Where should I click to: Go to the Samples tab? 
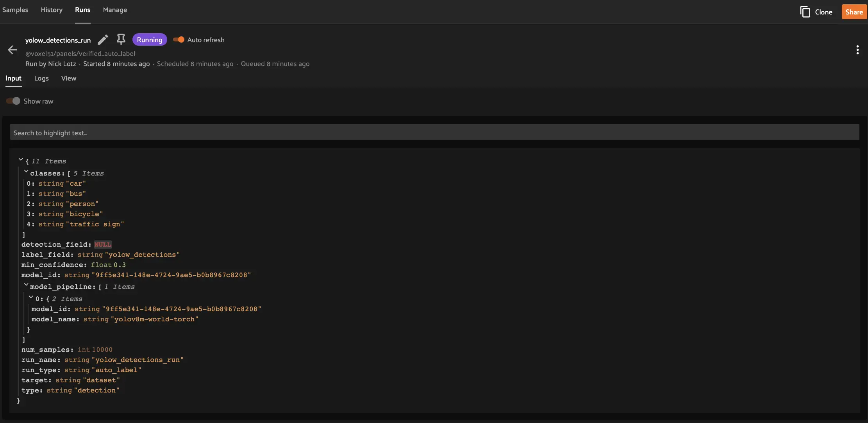tap(15, 10)
